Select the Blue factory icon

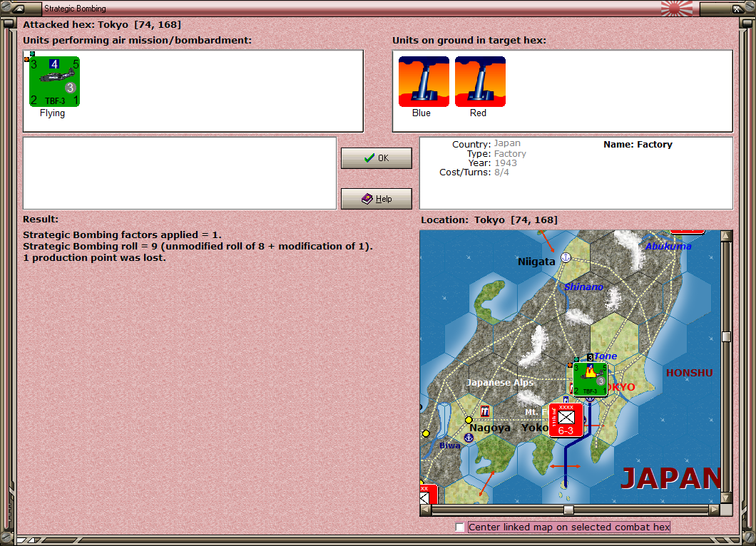[x=424, y=81]
